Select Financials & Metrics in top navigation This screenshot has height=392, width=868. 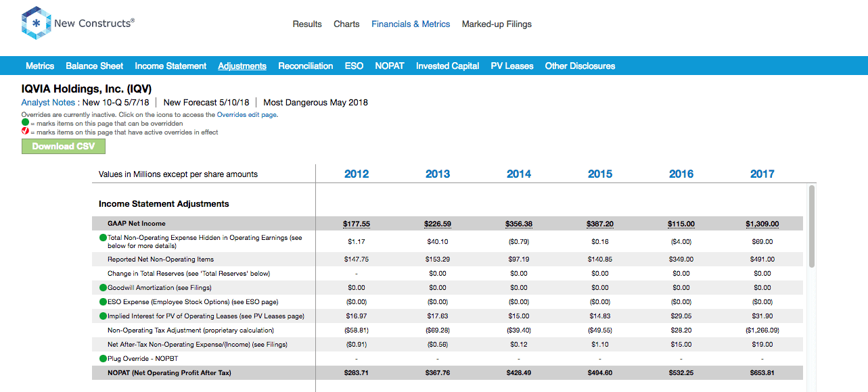411,24
